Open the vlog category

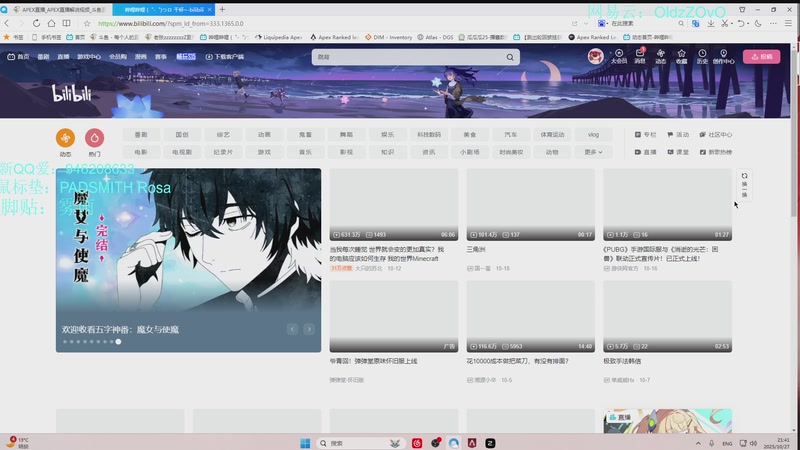(x=593, y=135)
